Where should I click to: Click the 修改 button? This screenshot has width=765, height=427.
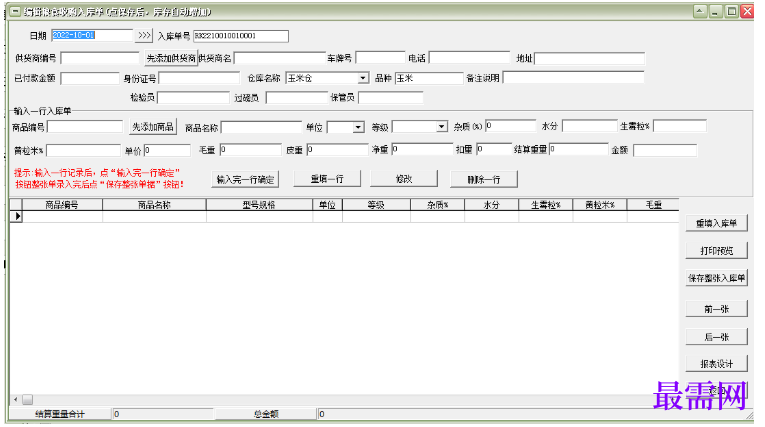point(404,179)
